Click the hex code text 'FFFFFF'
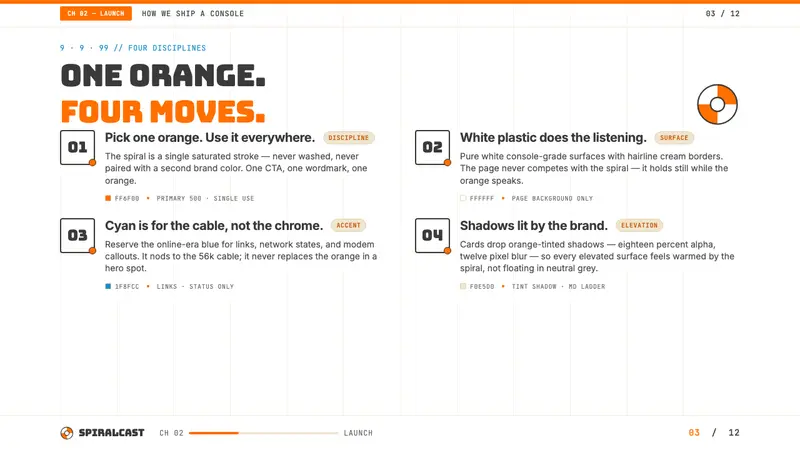The height and width of the screenshot is (450, 800). [482, 198]
